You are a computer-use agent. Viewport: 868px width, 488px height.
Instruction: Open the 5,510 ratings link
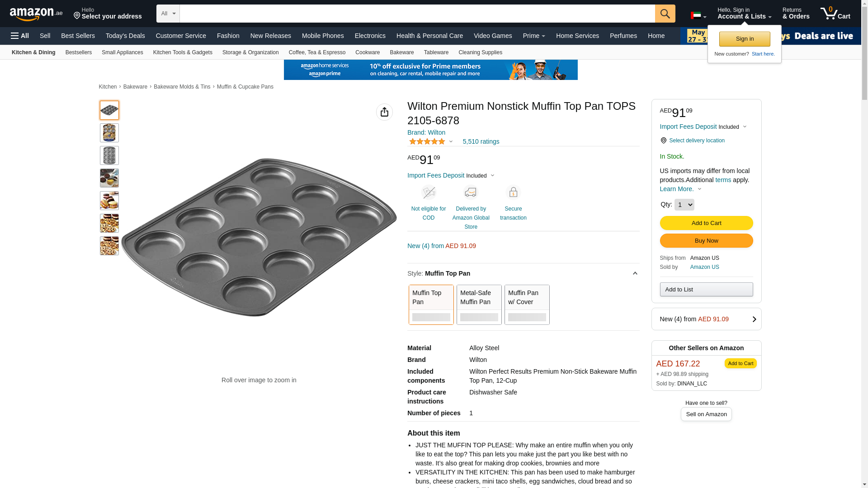(481, 141)
